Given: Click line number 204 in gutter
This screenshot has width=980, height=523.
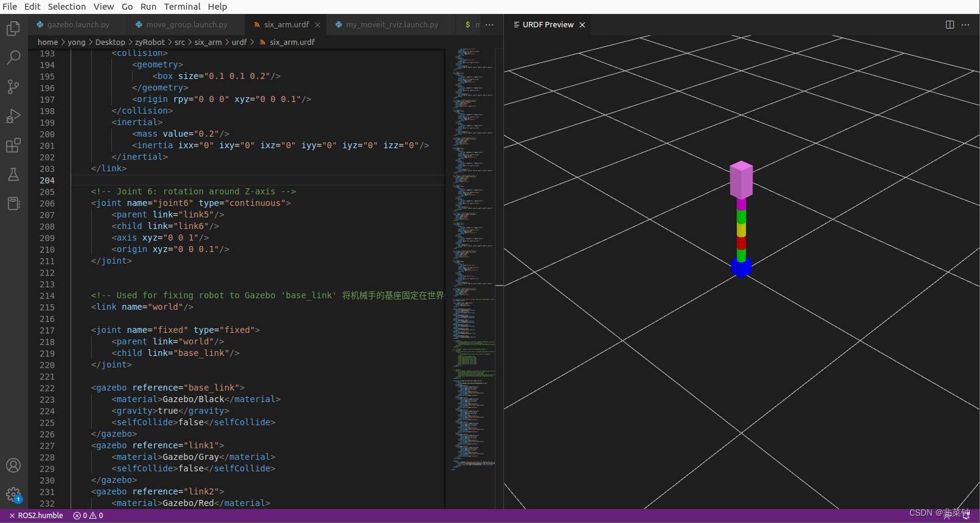Looking at the screenshot, I should [x=47, y=180].
